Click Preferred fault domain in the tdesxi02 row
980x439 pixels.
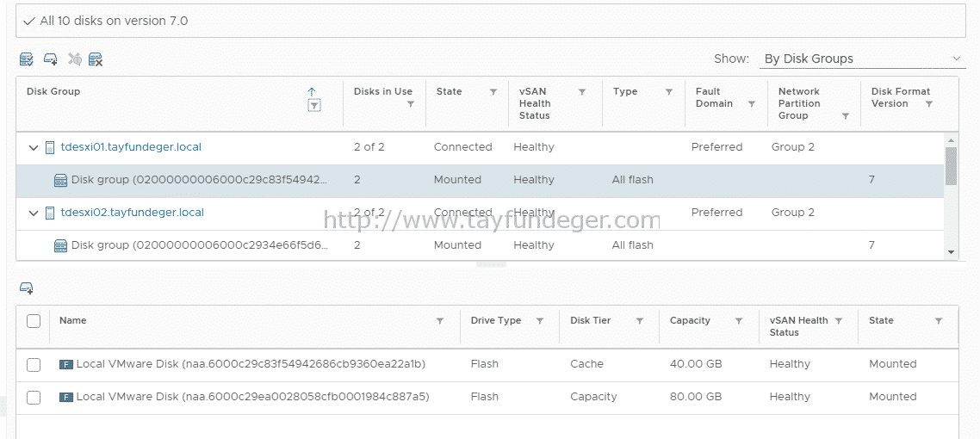tap(716, 213)
